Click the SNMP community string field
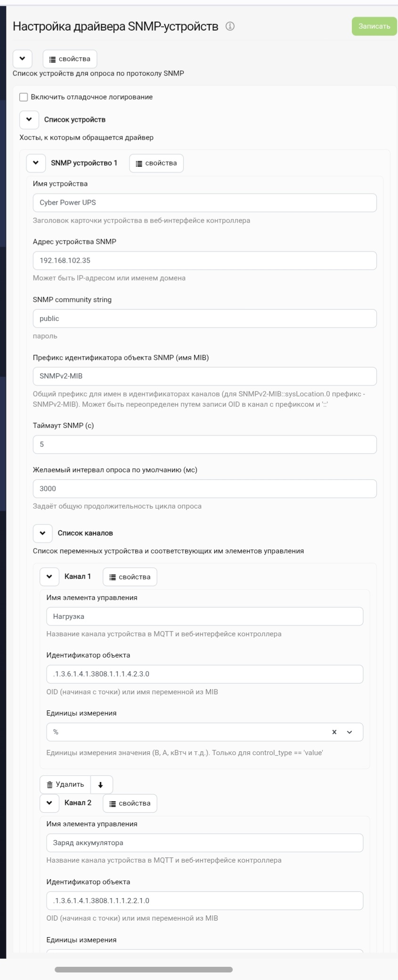This screenshot has width=398, height=980. [205, 319]
